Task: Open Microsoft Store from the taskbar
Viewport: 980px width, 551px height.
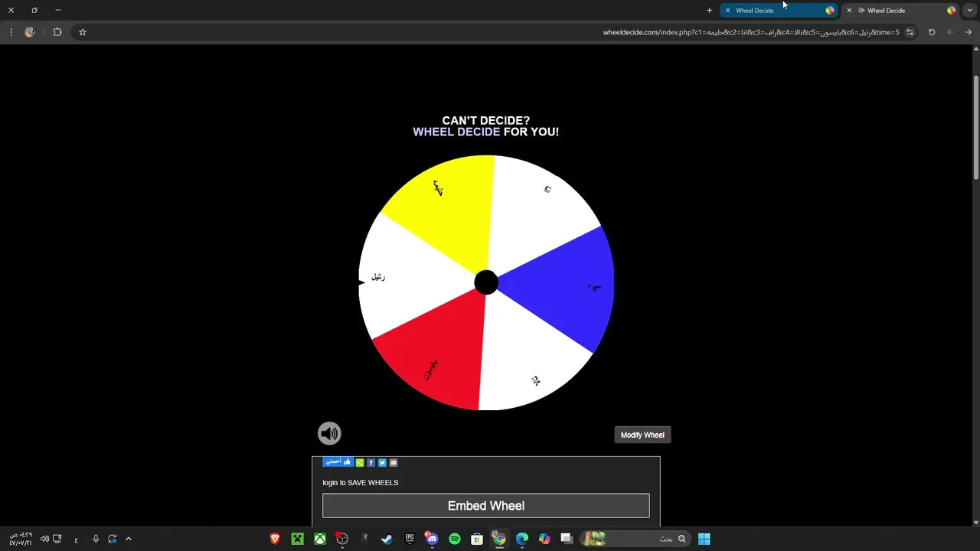Action: click(x=477, y=539)
